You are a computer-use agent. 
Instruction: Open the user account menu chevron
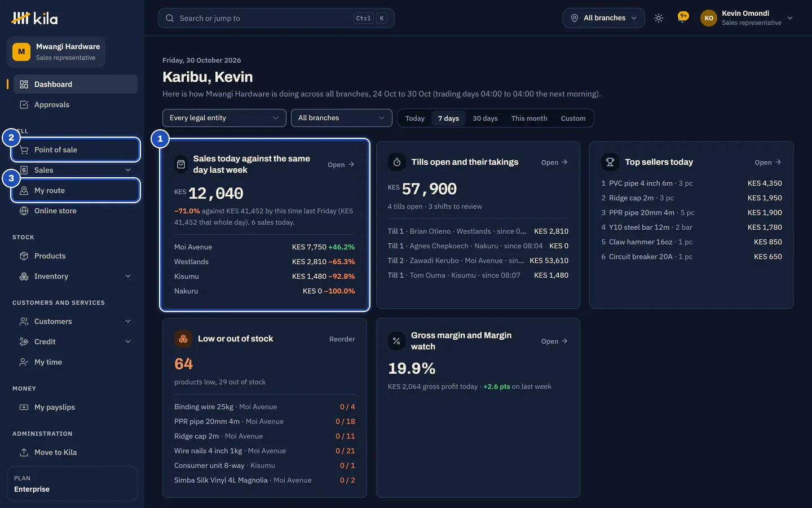(x=790, y=18)
